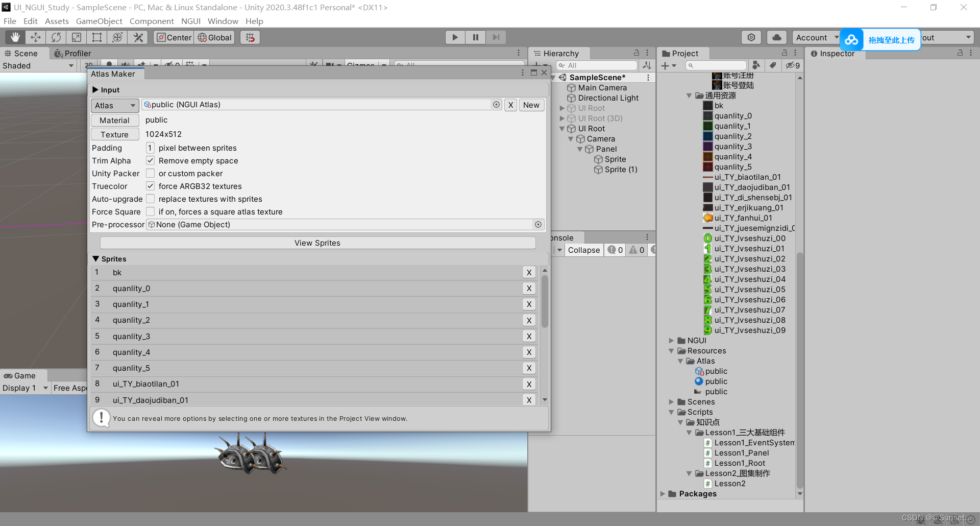
Task: Select the combined Transform tool
Action: pos(117,37)
